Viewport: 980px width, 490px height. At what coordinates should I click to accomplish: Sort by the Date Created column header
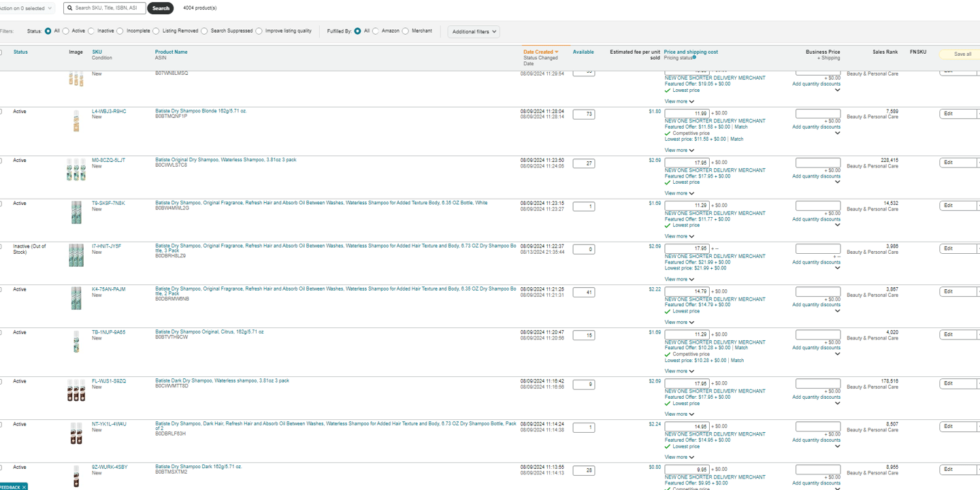pos(540,52)
